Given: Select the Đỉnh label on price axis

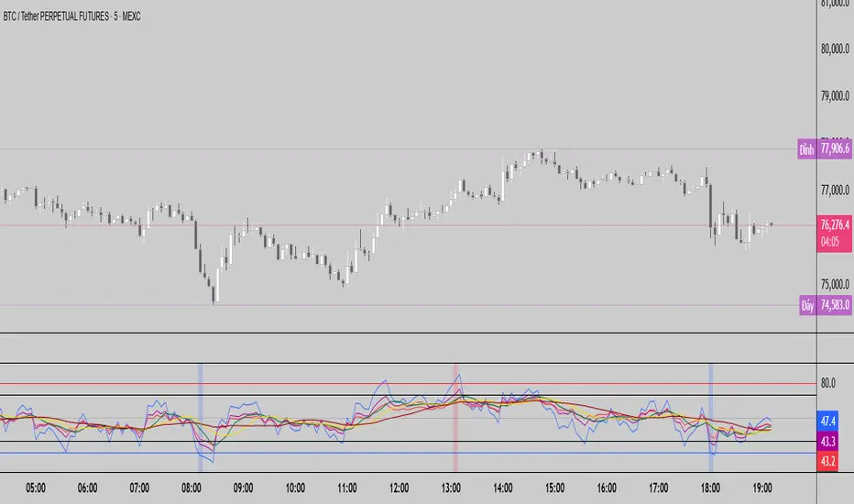Looking at the screenshot, I should pyautogui.click(x=806, y=149).
